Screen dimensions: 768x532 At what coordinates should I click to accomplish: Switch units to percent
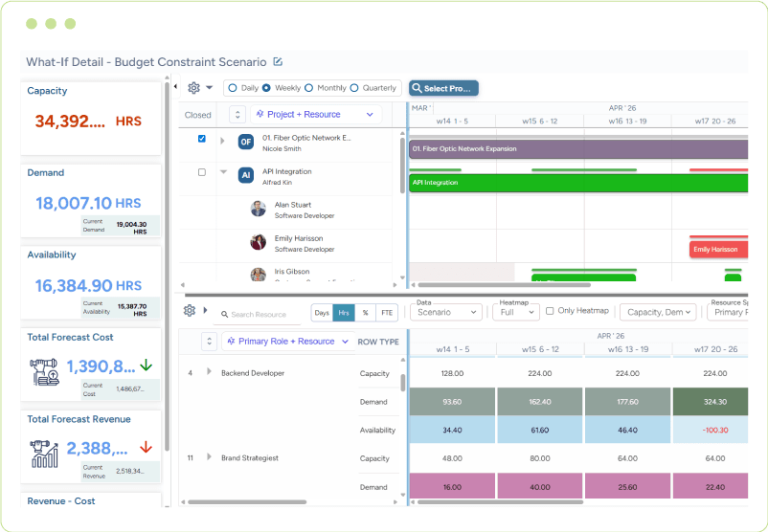tap(366, 313)
